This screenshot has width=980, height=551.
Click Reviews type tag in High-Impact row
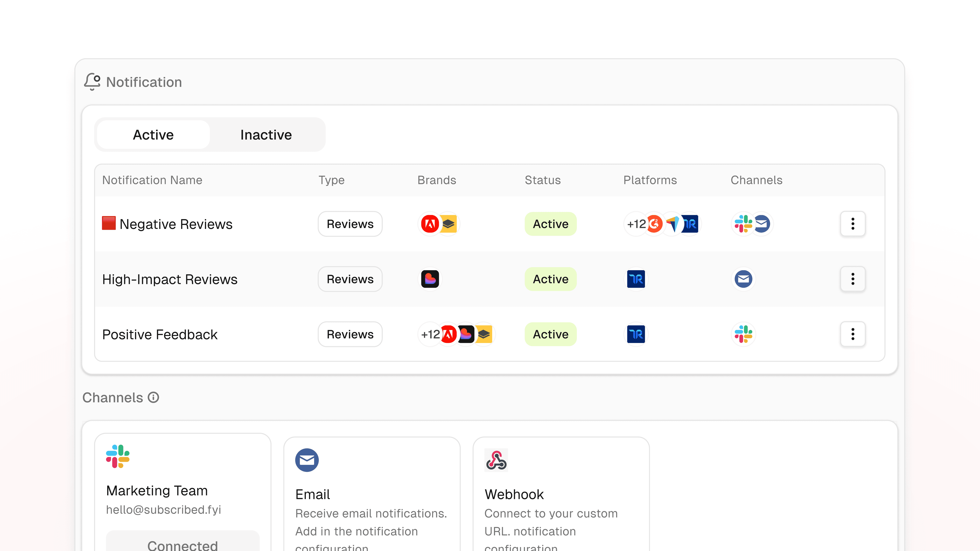350,279
